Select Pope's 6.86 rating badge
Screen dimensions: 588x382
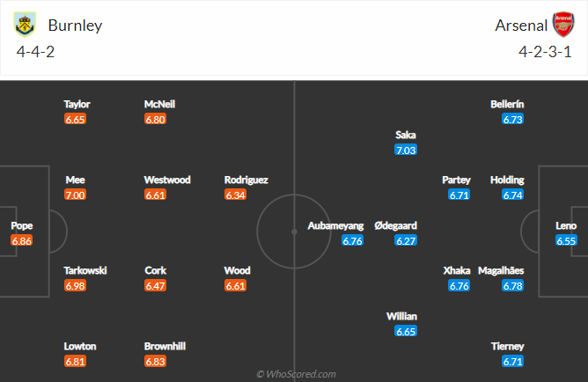click(x=22, y=240)
